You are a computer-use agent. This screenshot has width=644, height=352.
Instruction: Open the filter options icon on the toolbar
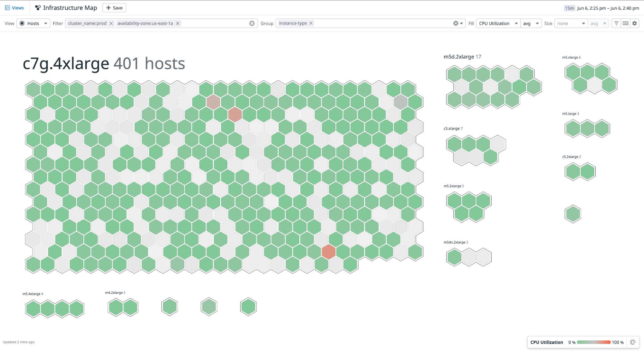click(616, 23)
